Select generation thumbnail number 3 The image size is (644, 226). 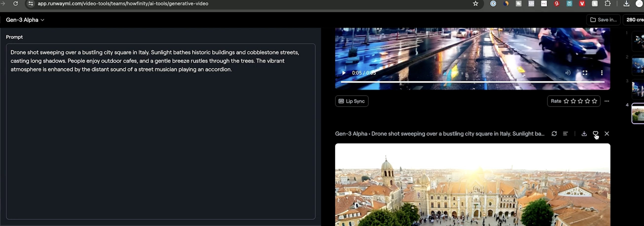point(638,90)
